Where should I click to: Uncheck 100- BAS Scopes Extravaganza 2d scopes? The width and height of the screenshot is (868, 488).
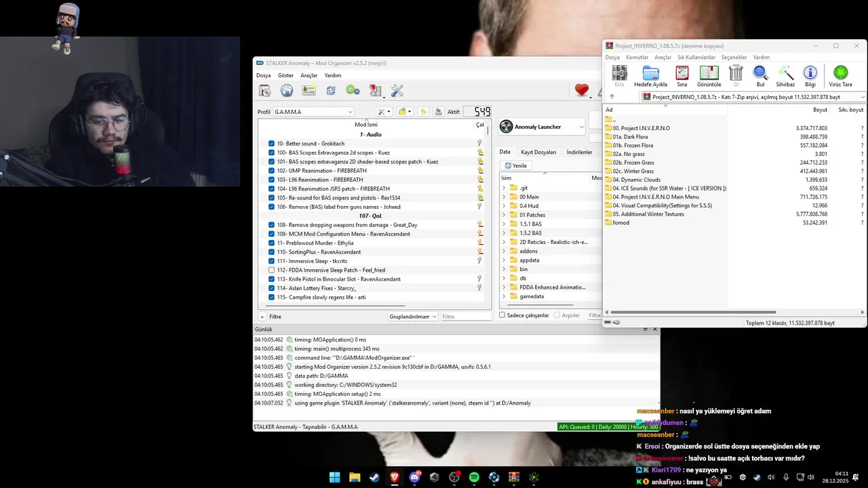point(271,152)
